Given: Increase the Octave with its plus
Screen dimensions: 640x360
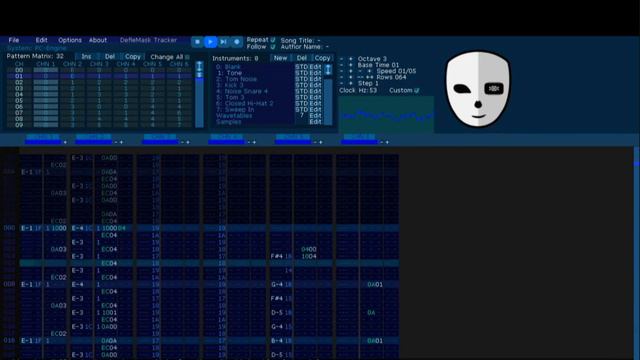Looking at the screenshot, I should (x=350, y=59).
